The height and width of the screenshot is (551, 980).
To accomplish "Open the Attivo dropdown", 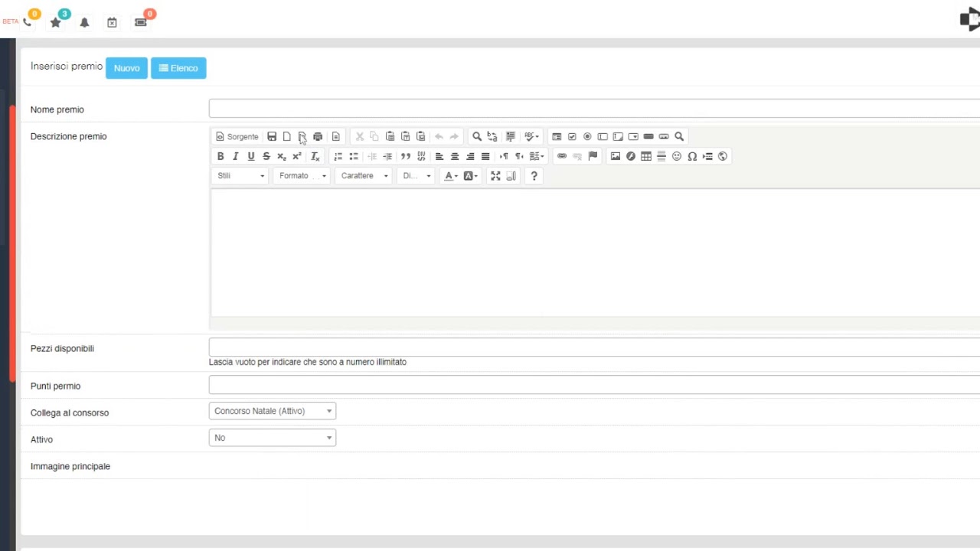I will point(273,438).
